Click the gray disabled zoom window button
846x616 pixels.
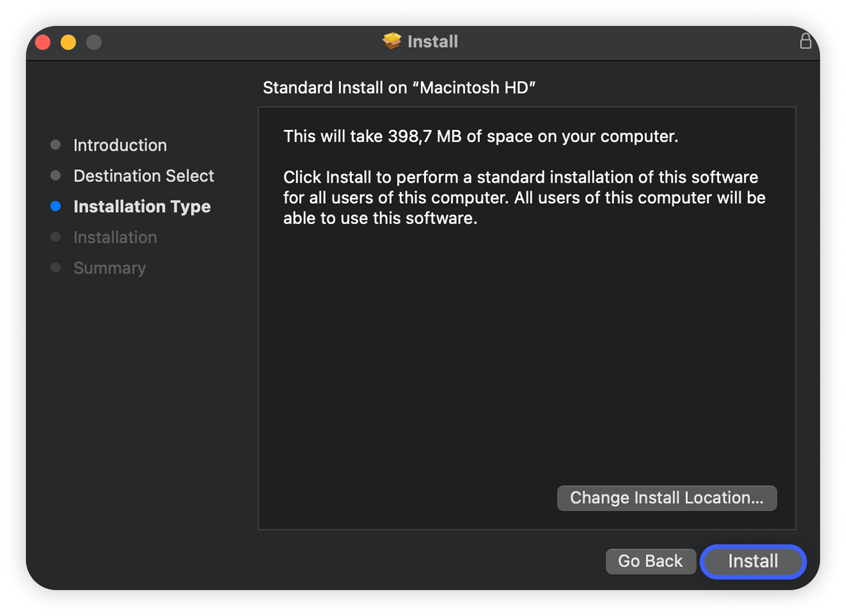[x=94, y=42]
